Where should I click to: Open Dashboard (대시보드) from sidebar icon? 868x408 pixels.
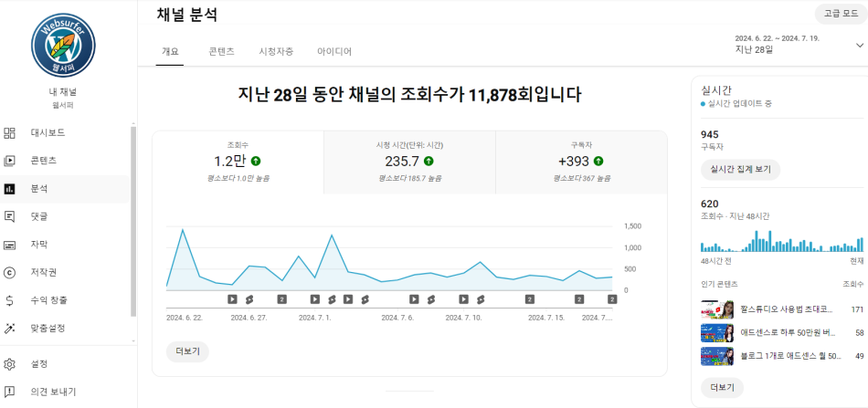(x=10, y=133)
